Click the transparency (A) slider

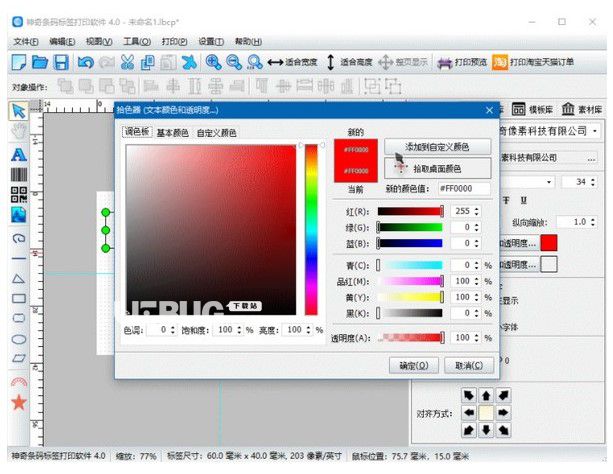(x=410, y=338)
